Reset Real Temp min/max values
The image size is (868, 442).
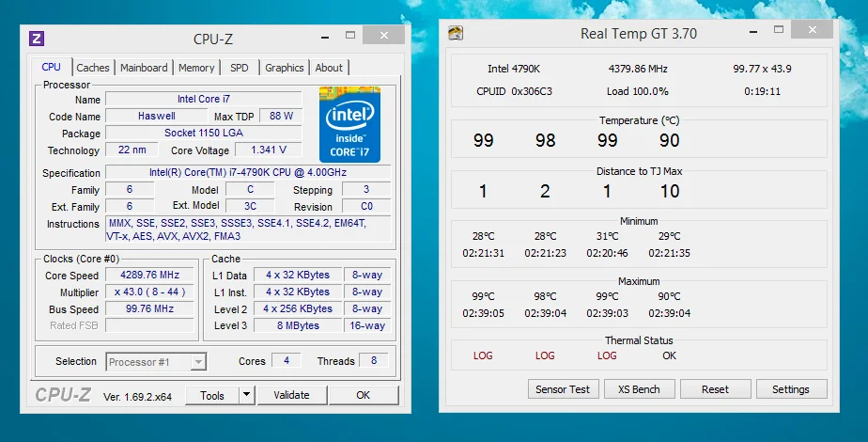click(715, 389)
